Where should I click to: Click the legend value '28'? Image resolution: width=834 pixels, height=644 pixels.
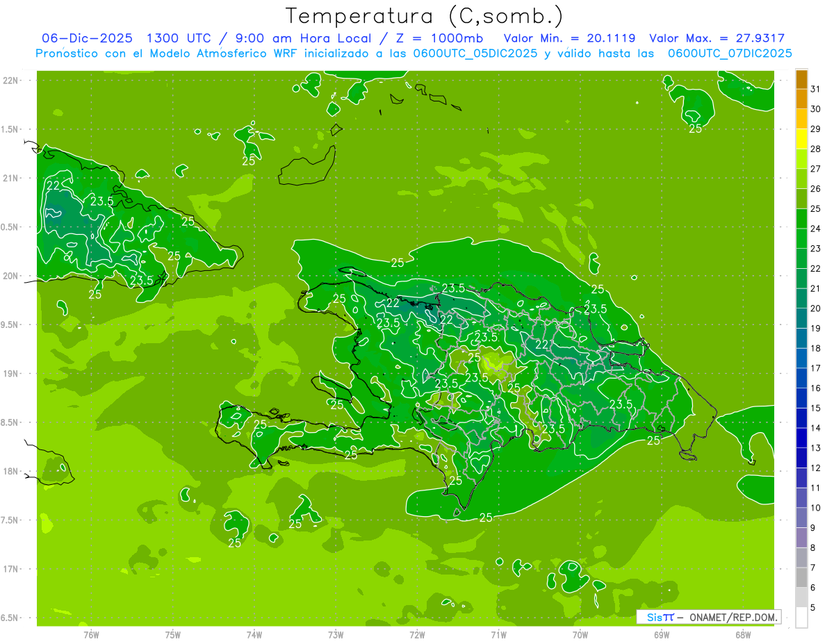click(x=816, y=149)
